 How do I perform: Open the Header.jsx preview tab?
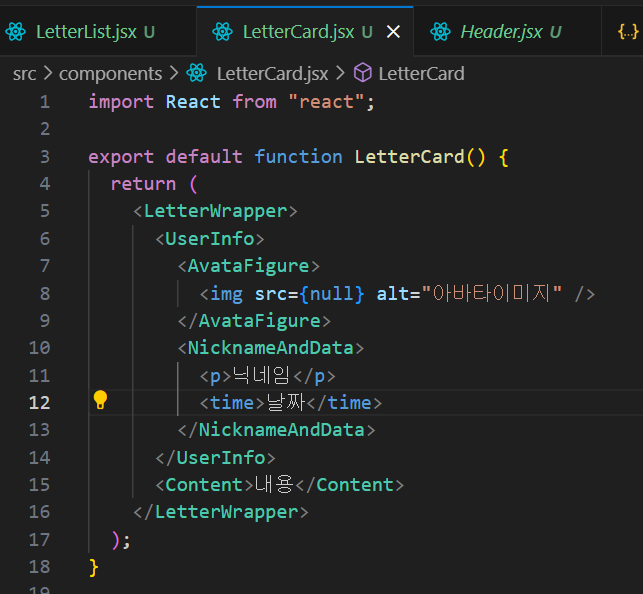coord(507,32)
